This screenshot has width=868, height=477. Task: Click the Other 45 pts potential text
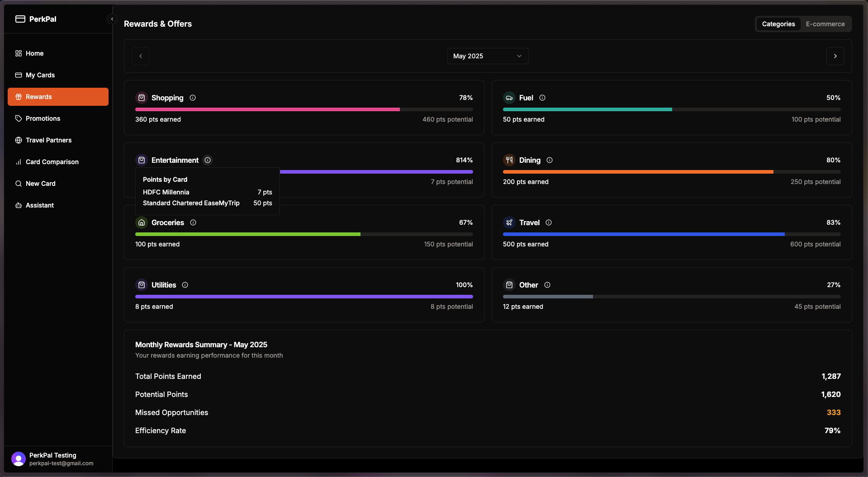(x=817, y=307)
